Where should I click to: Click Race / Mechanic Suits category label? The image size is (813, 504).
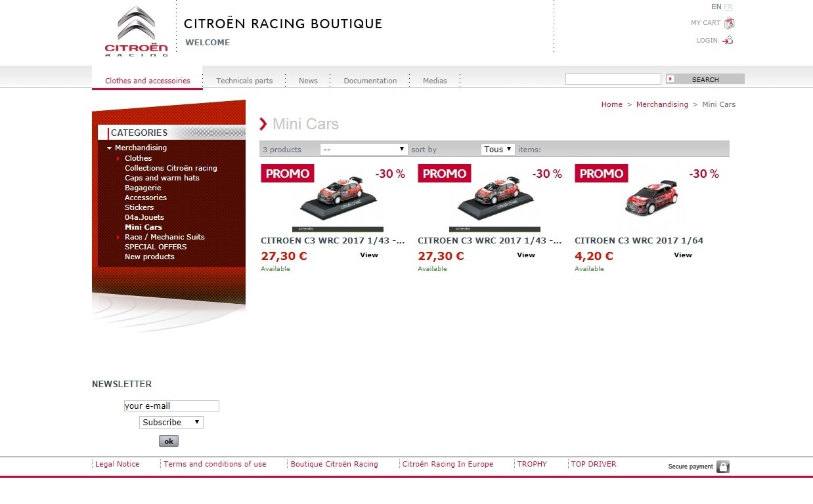165,237
